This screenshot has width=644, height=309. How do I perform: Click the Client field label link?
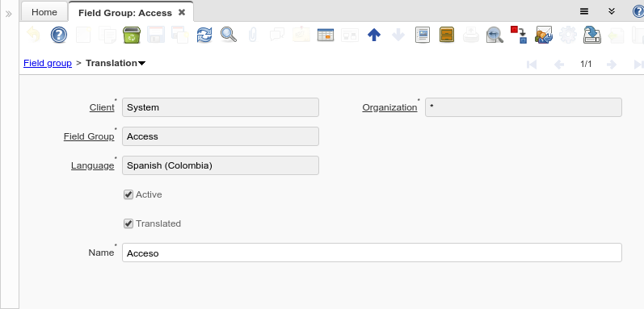pos(102,107)
